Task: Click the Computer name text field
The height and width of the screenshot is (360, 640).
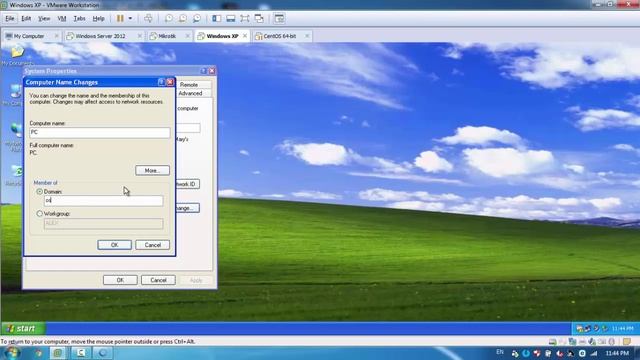Action: (x=100, y=132)
